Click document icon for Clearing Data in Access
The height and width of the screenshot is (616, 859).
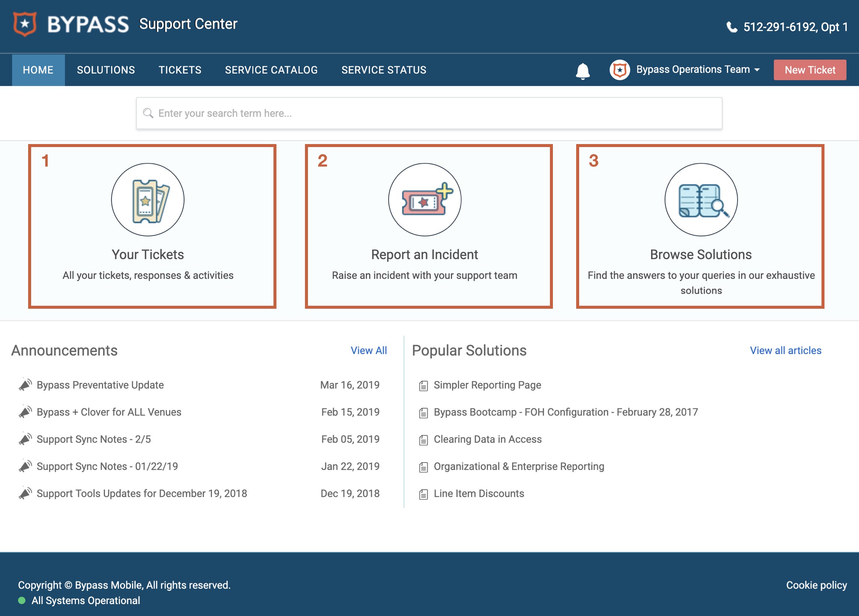(423, 440)
